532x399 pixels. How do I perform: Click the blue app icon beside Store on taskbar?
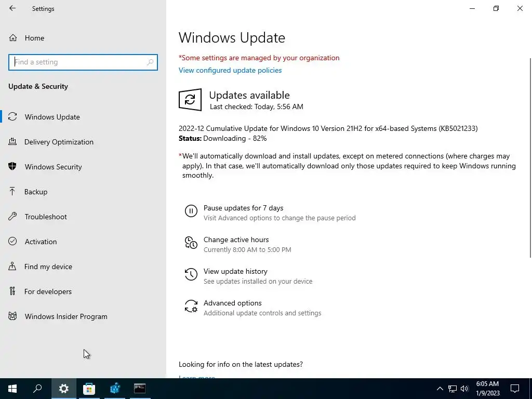115,389
